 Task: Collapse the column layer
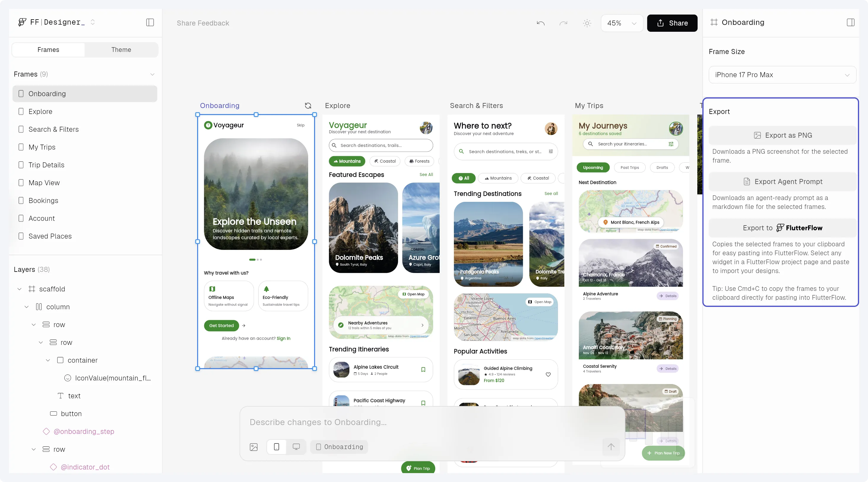pos(27,307)
